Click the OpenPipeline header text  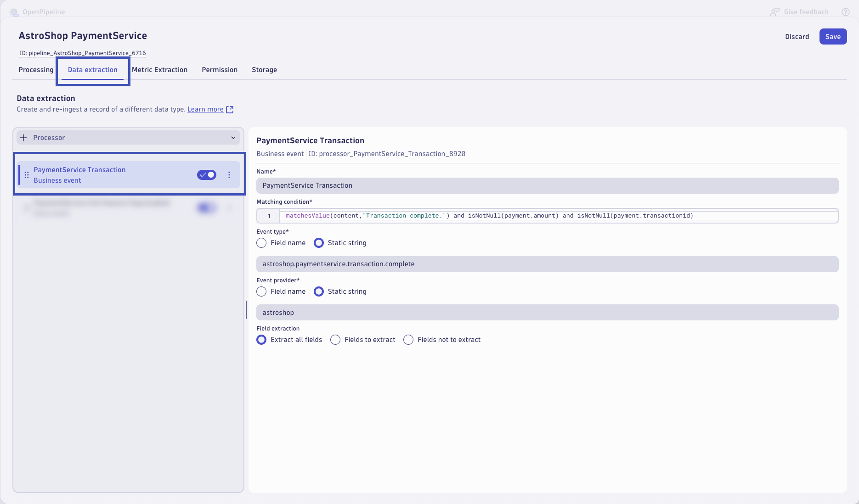(x=44, y=12)
